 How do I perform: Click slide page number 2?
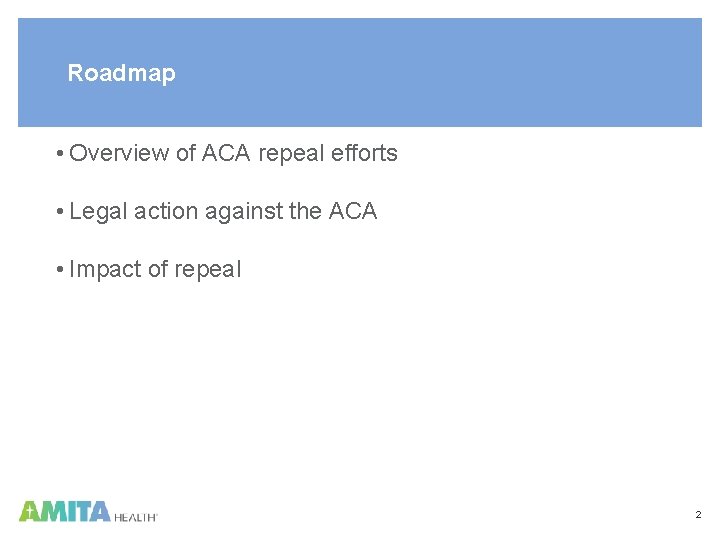[x=698, y=515]
